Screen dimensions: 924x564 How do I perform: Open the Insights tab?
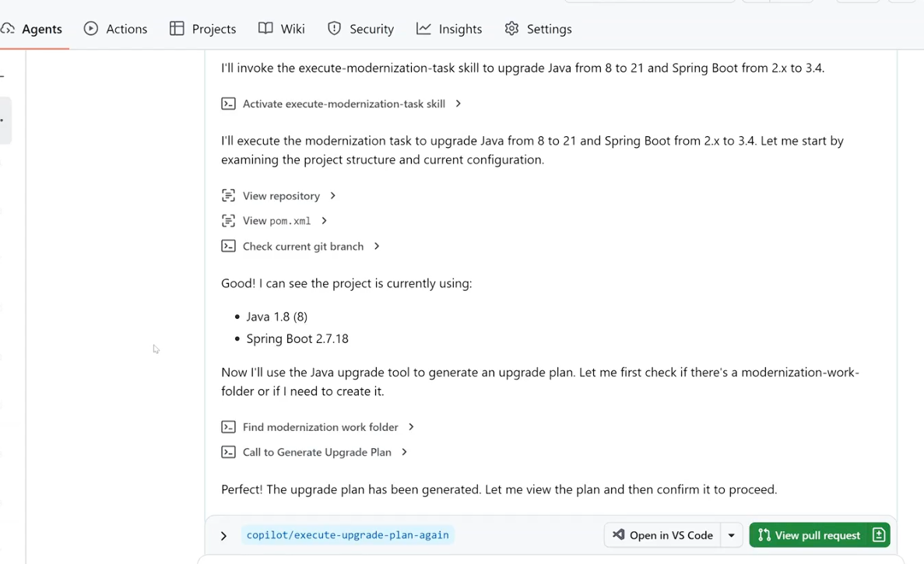coord(459,29)
